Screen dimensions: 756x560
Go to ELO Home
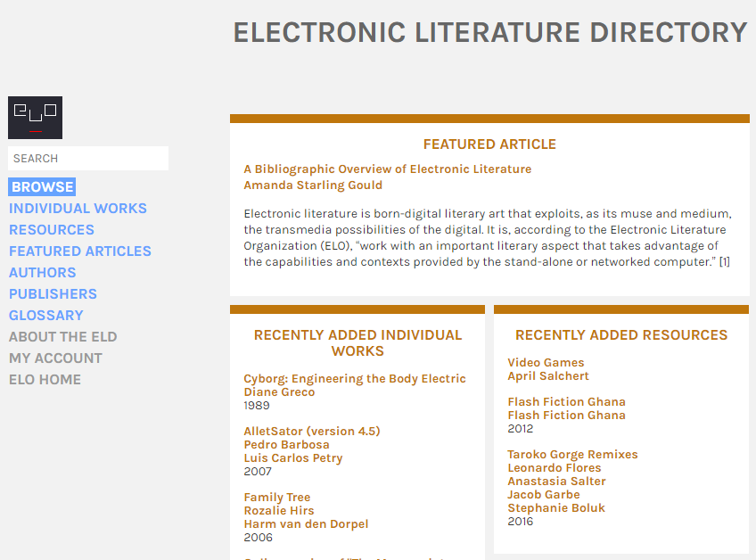45,380
